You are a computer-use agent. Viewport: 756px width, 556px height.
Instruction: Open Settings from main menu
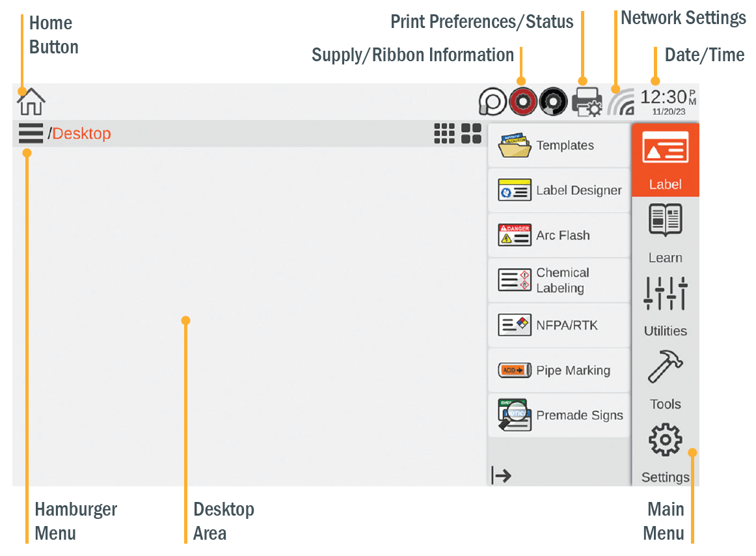coord(665,452)
